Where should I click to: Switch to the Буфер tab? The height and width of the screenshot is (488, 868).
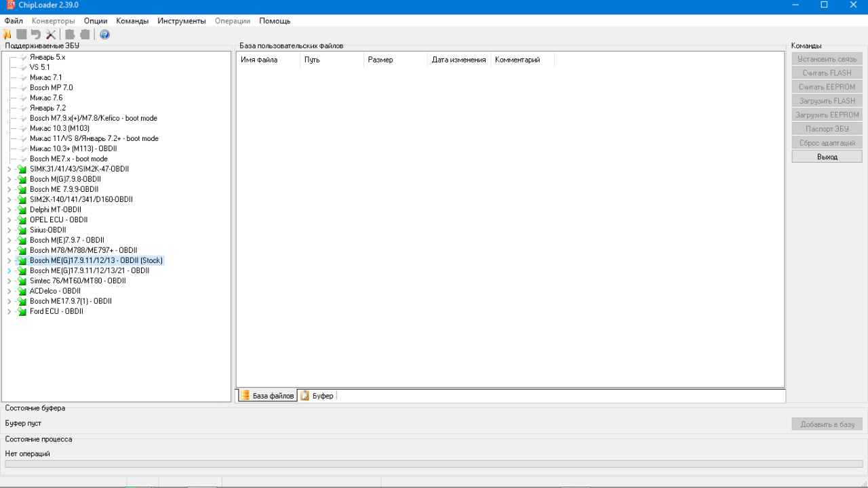[317, 396]
